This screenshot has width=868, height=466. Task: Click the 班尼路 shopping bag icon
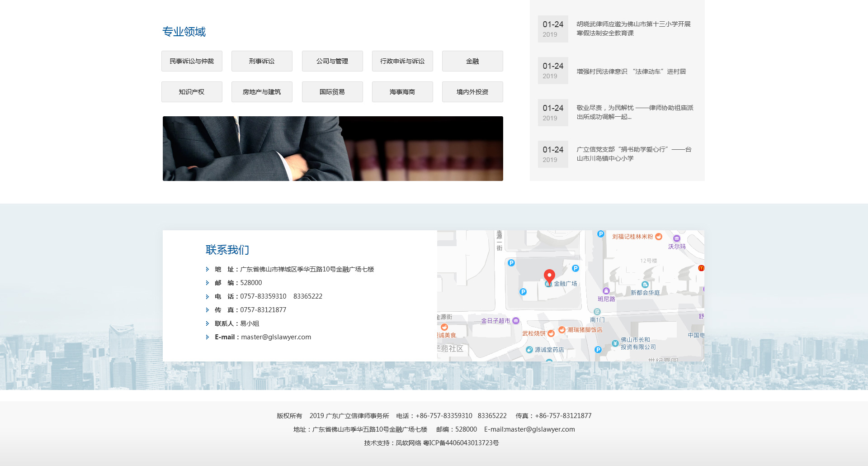pos(606,291)
